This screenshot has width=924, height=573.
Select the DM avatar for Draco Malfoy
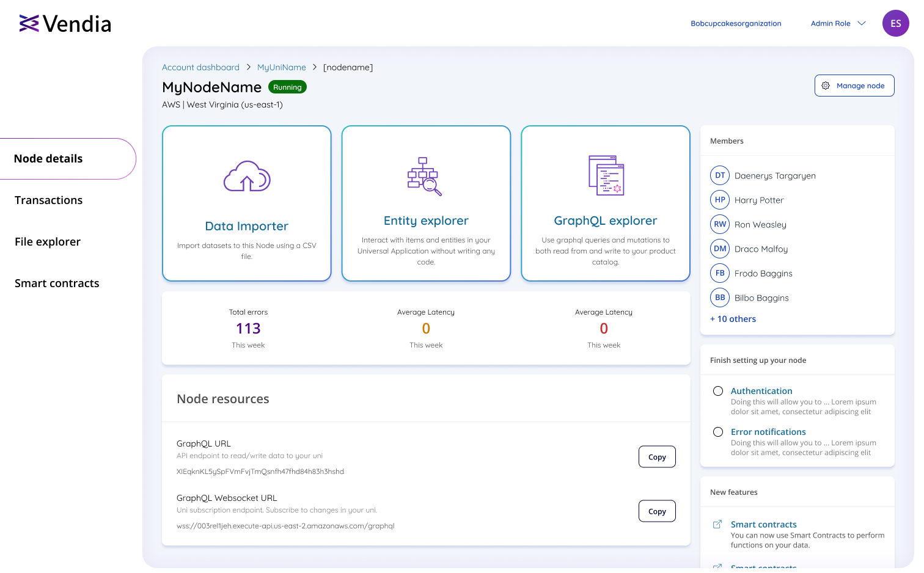click(720, 249)
